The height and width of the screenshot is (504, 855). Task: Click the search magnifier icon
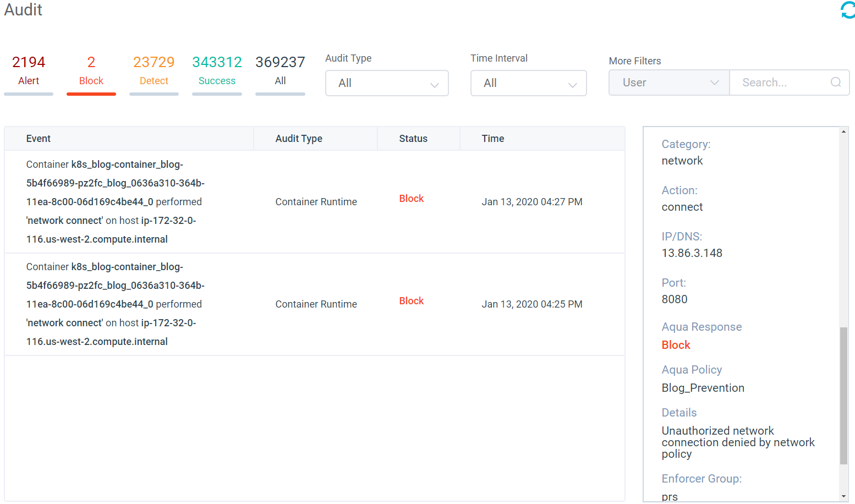coord(835,83)
